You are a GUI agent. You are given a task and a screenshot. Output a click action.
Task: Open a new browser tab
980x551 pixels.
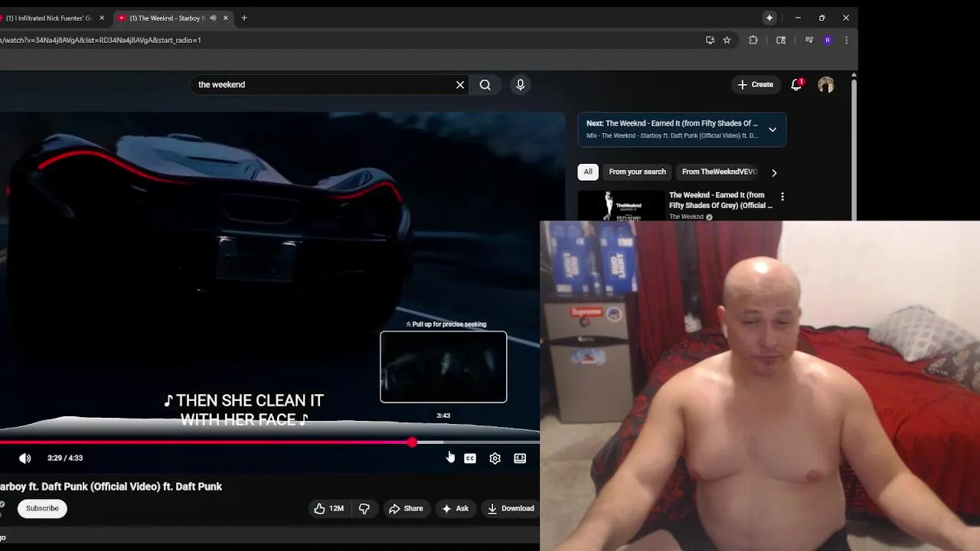[x=244, y=18]
